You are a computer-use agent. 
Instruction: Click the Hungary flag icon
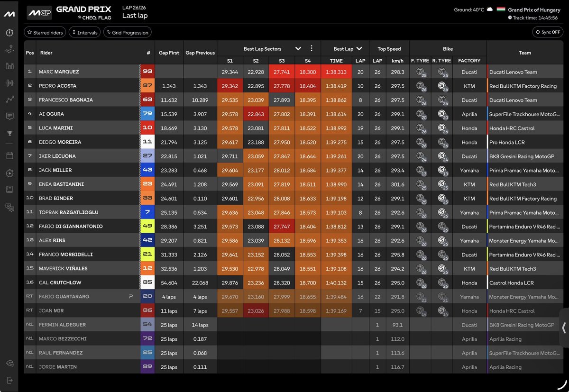pos(501,9)
